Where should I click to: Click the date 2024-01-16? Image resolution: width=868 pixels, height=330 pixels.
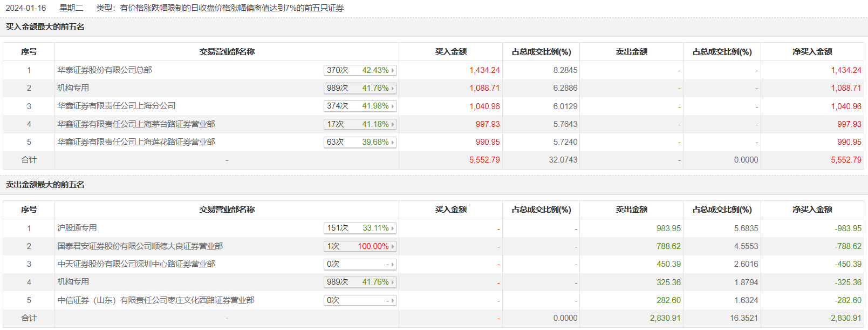[x=26, y=8]
